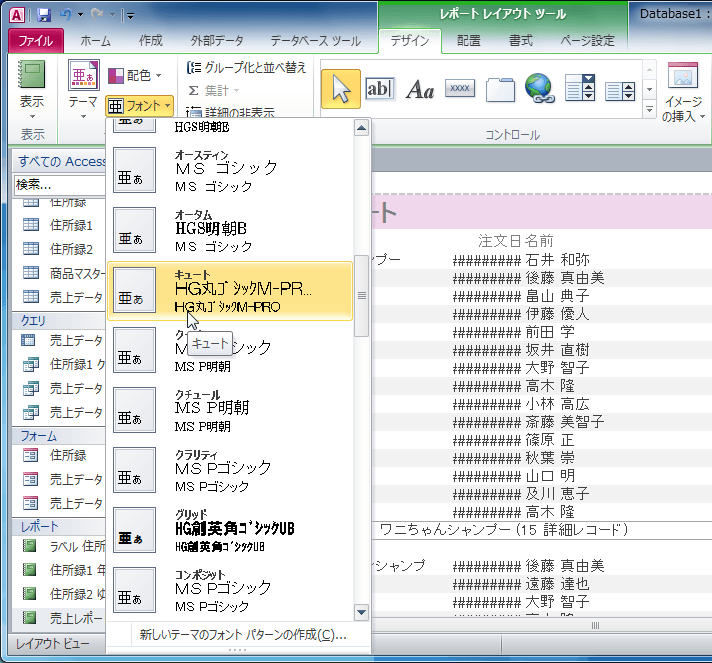Click the 石井 和弥 name cell in report
Viewport: 712px width, 663px height.
[x=557, y=260]
